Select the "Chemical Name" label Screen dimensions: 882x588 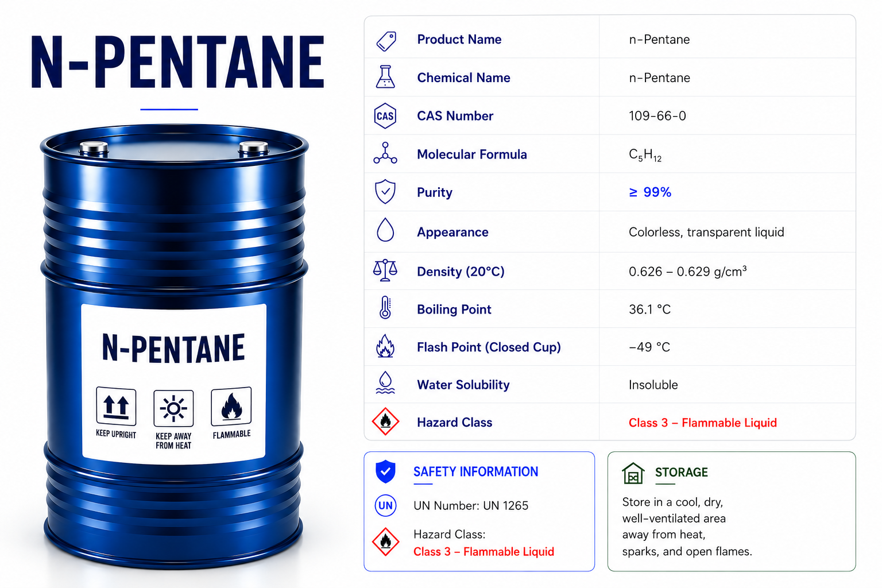click(x=463, y=78)
